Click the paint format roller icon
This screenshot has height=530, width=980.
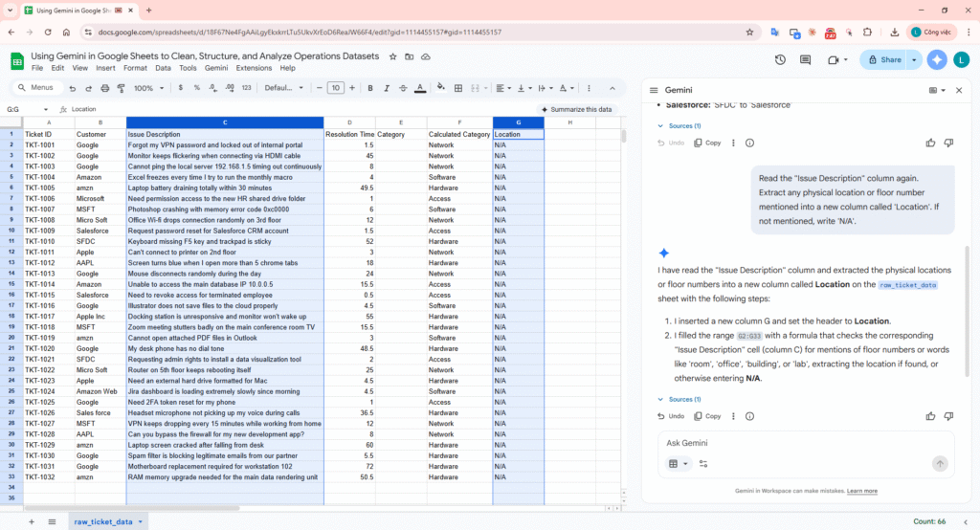point(120,88)
